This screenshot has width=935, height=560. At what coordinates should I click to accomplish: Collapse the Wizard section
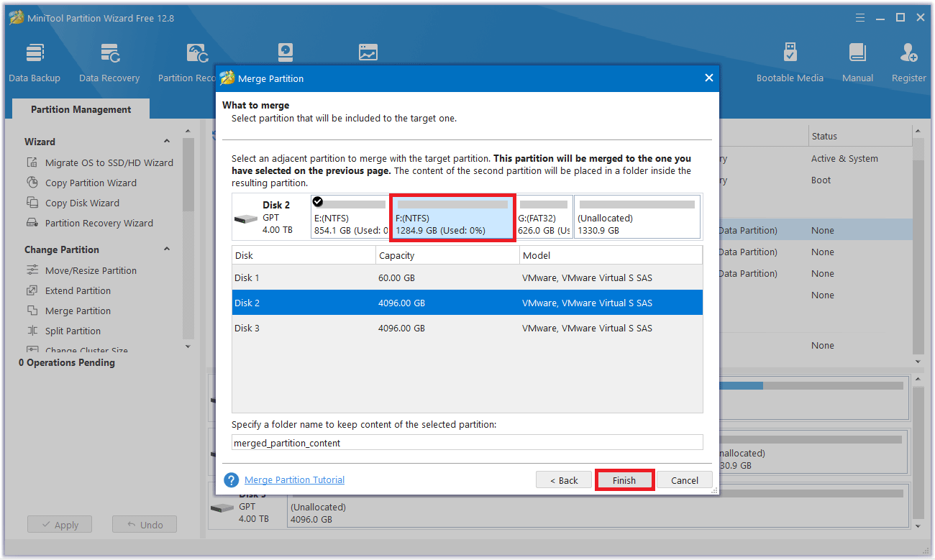167,142
